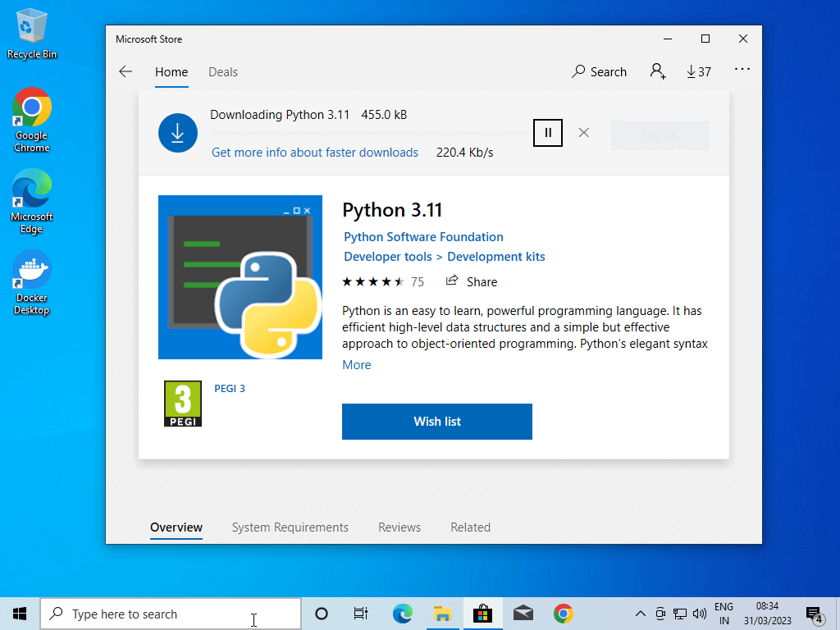Screen dimensions: 840x630
Task: Click the download speed 220.4 Kb/s
Action: [464, 153]
